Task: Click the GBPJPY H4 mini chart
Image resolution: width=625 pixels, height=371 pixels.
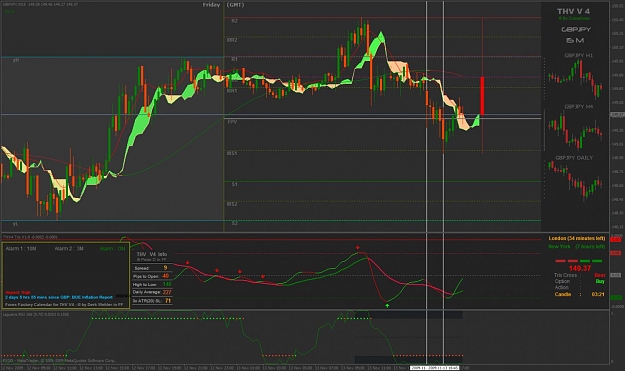Action: (574, 129)
